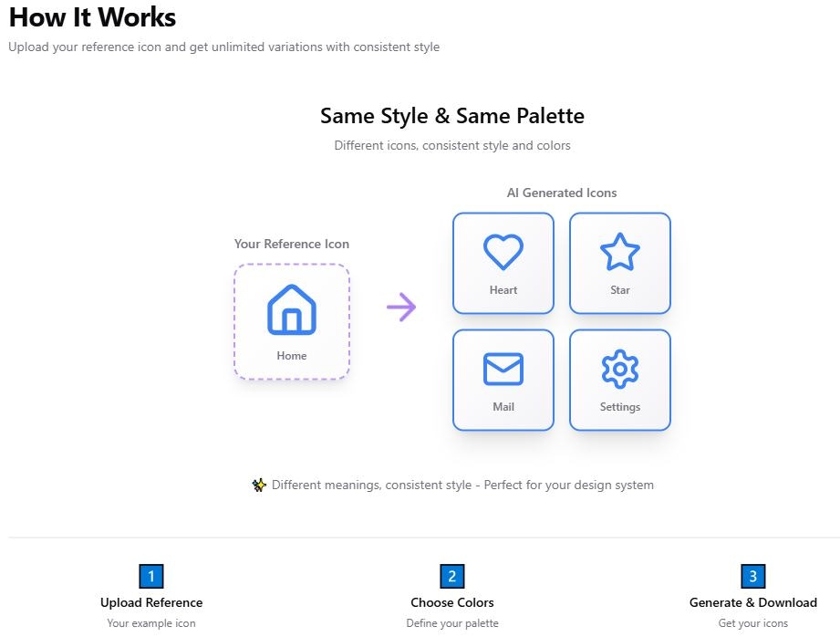Click the Define your palette text

451,622
